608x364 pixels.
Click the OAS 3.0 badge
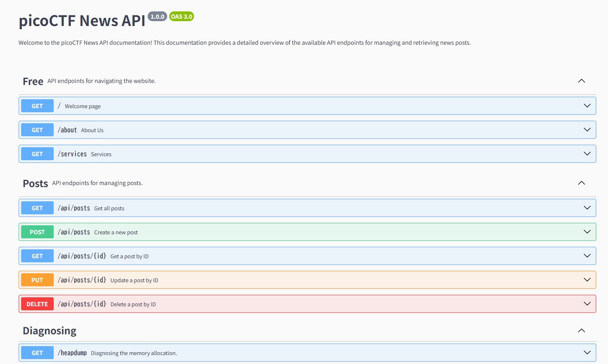coord(181,17)
